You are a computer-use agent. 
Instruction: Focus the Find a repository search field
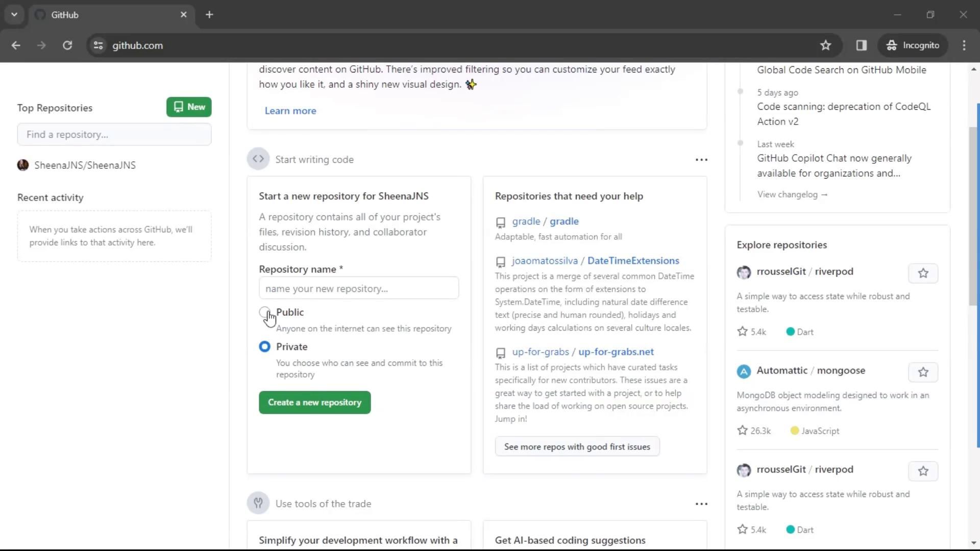pyautogui.click(x=114, y=135)
